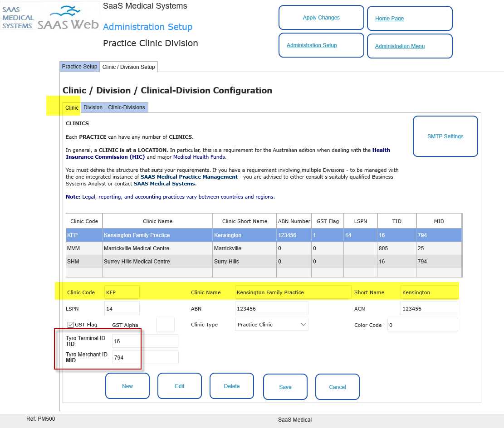The height and width of the screenshot is (428, 504).
Task: Click the Tyro Terminal ID TID field
Action: point(145,341)
